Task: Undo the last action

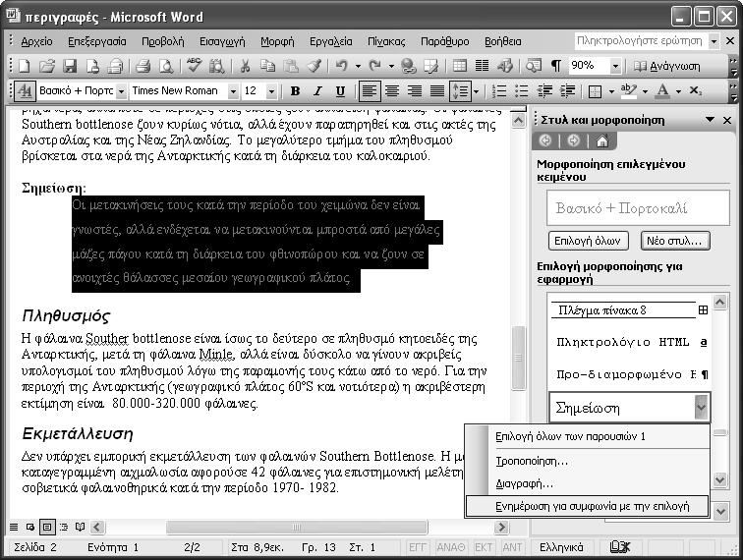Action: point(342,66)
